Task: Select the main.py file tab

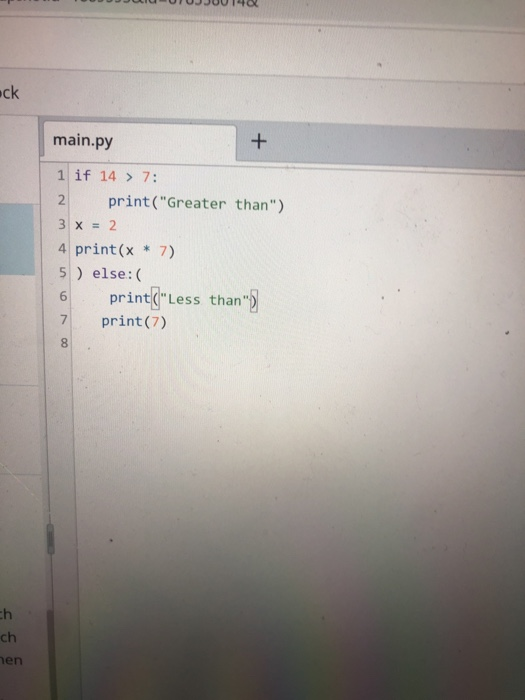Action: 138,142
